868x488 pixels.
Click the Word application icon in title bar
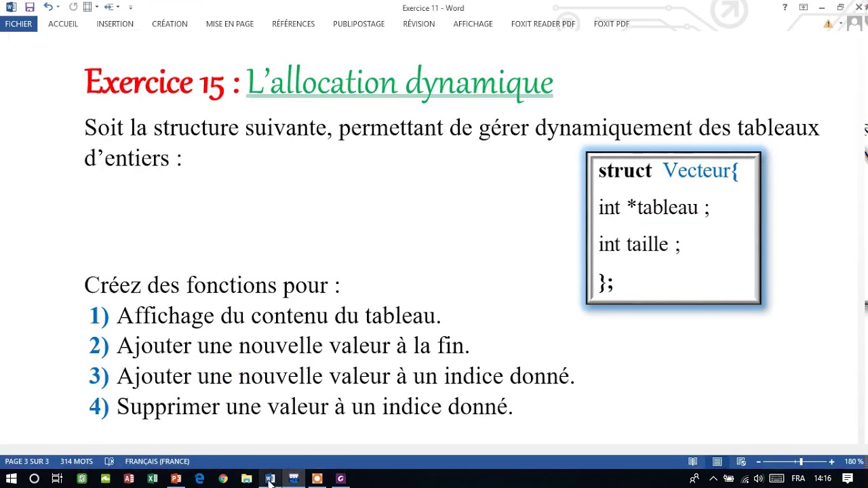pyautogui.click(x=11, y=7)
